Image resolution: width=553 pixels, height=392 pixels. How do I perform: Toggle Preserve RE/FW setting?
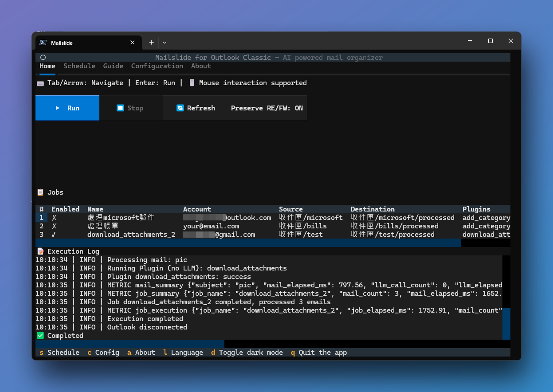coord(267,108)
